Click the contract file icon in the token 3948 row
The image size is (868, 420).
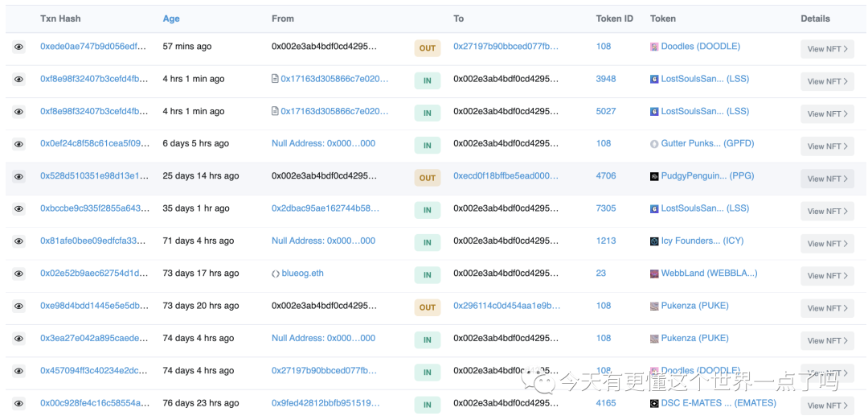click(275, 79)
